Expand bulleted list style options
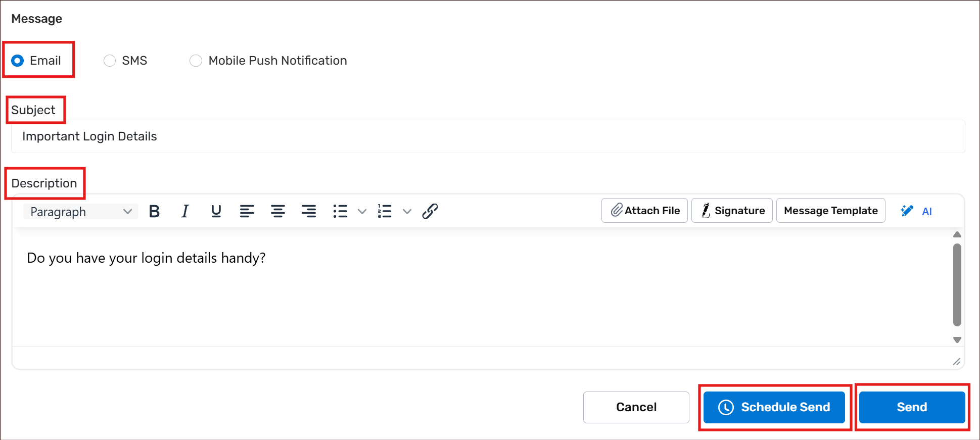Image resolution: width=980 pixels, height=440 pixels. pyautogui.click(x=362, y=211)
